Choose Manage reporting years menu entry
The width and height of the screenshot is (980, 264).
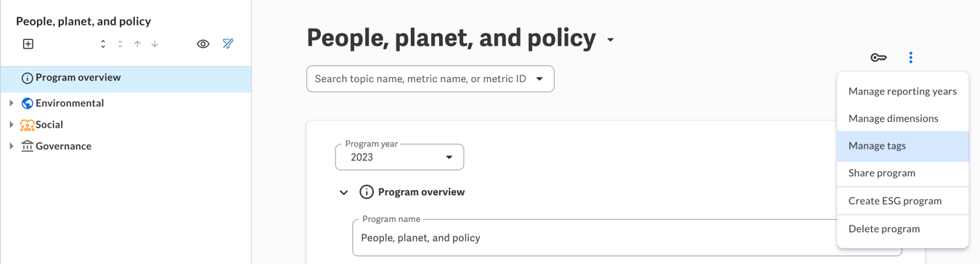tap(902, 91)
